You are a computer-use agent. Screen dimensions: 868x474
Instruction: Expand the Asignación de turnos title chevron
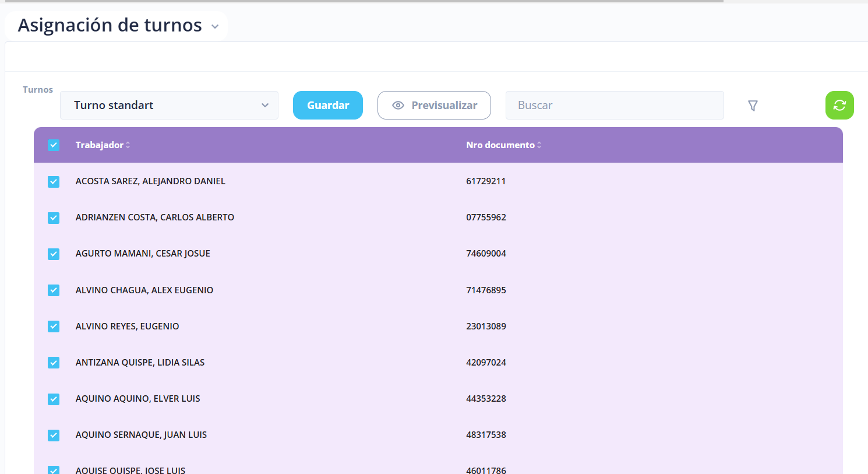215,27
